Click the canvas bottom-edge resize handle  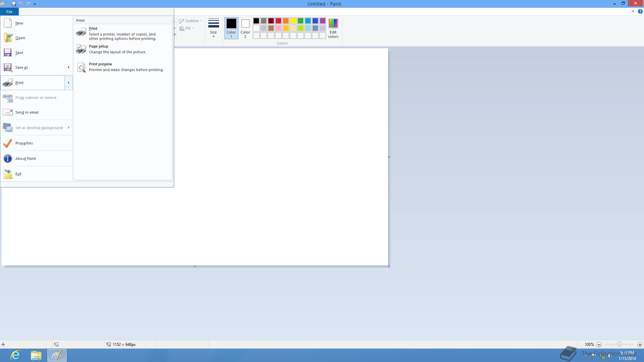pyautogui.click(x=195, y=266)
